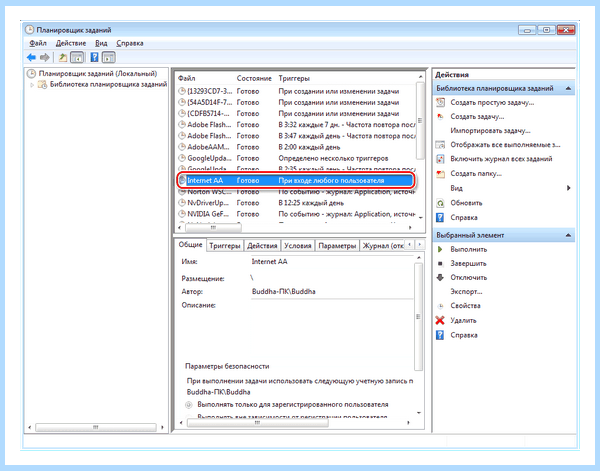
Task: Click the clock icon of 'AdobeAAM...' task
Action: point(182,147)
